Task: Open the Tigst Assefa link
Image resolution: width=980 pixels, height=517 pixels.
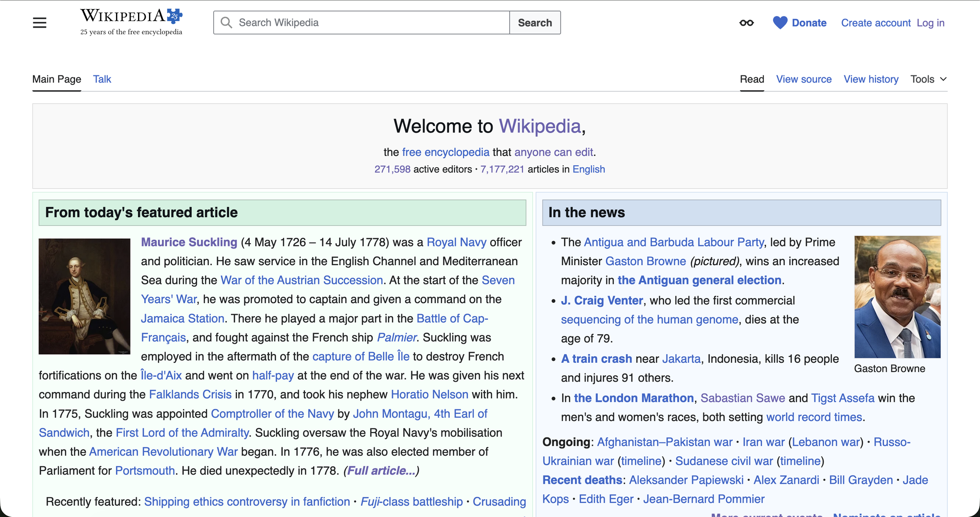Action: [x=843, y=398]
